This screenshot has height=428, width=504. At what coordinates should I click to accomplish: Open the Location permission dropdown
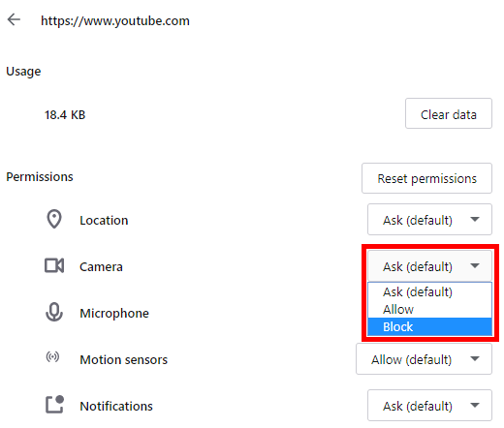pyautogui.click(x=429, y=220)
